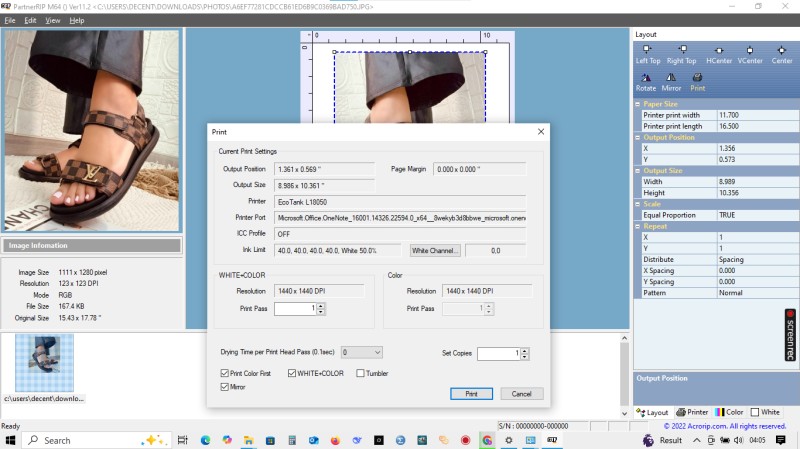Click the volume icon in system tray
Viewport: 800px width, 449px height.
pyautogui.click(x=738, y=440)
